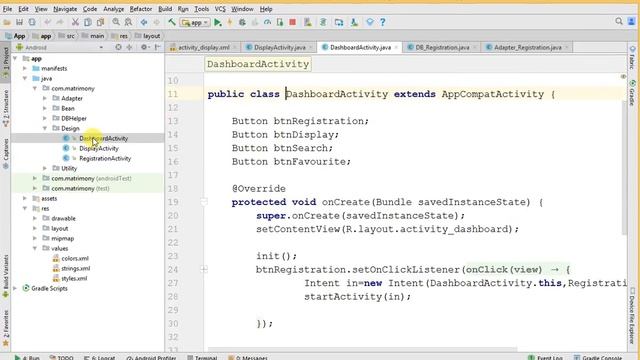Click the red Stop icon
The width and height of the screenshot is (640, 360).
pos(293,22)
